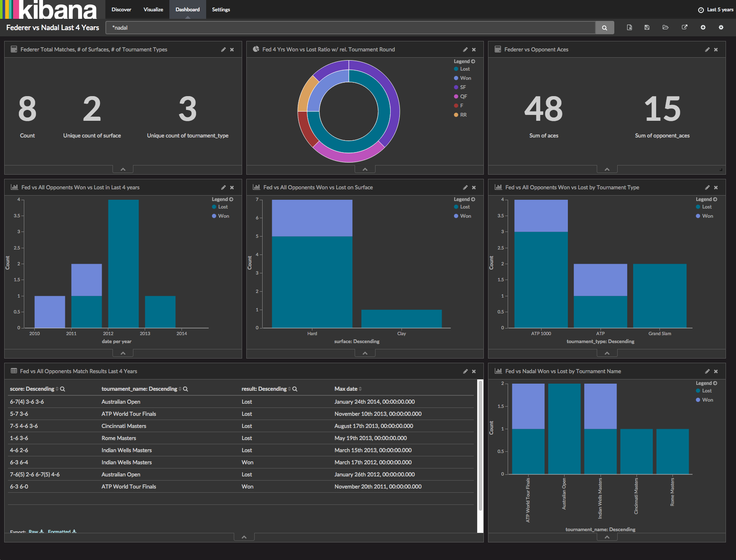Filter by score column magnifier
The height and width of the screenshot is (560, 736).
(63, 389)
